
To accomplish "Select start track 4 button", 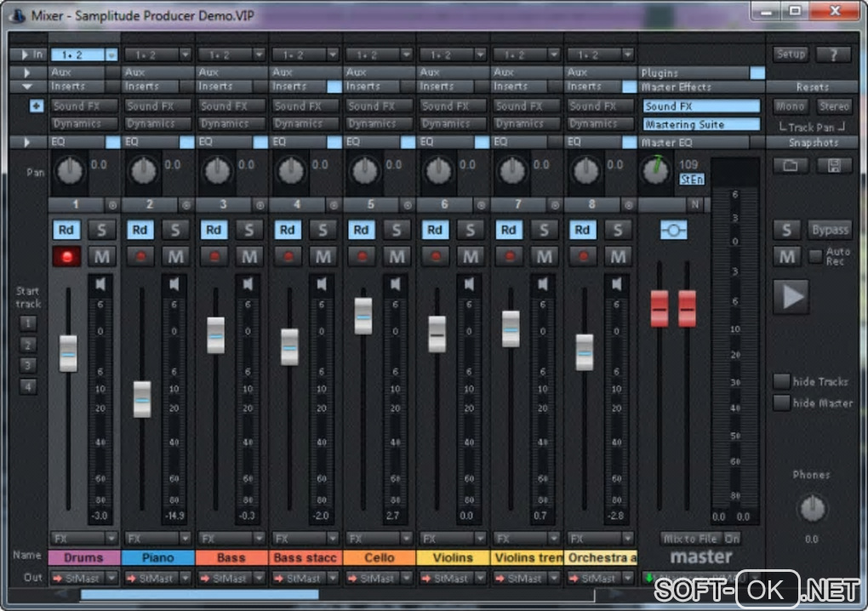I will (28, 385).
